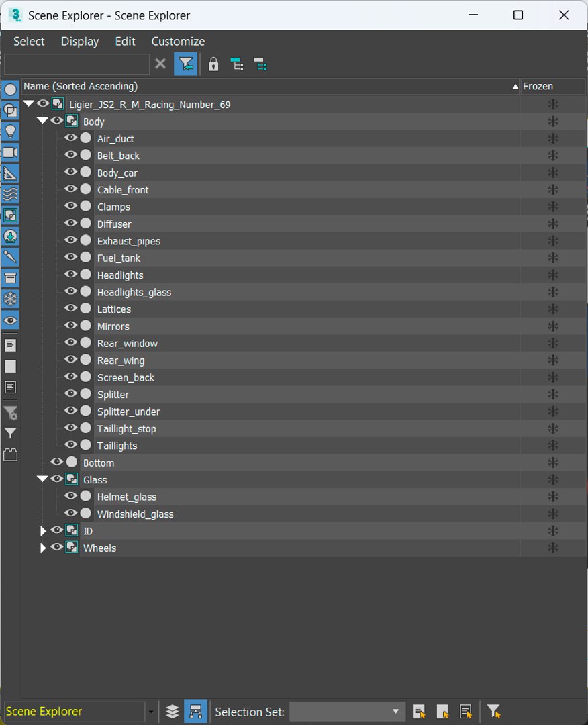Open the Select menu
Image resolution: width=588 pixels, height=725 pixels.
point(29,41)
